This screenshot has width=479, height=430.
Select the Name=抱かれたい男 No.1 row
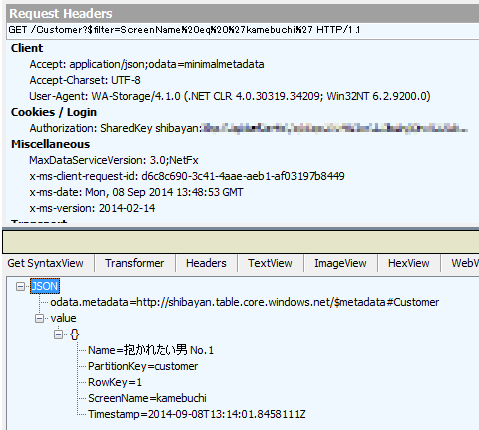(x=151, y=350)
